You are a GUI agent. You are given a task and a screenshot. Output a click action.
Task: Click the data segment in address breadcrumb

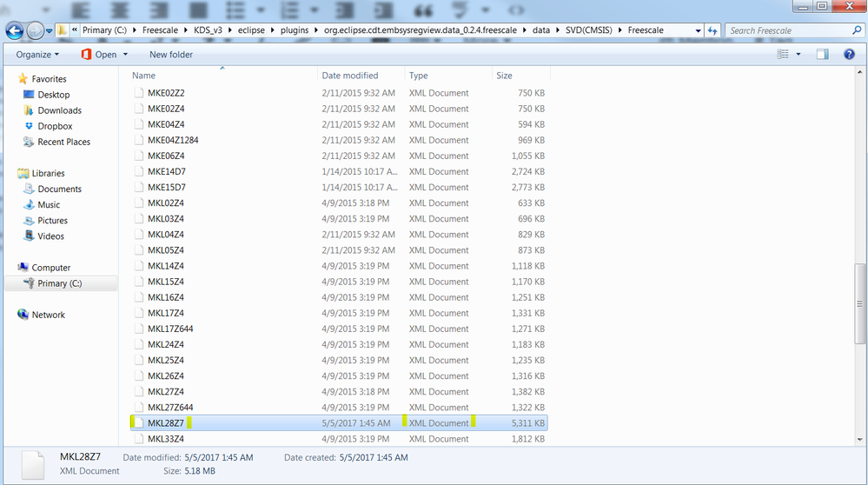(x=540, y=30)
